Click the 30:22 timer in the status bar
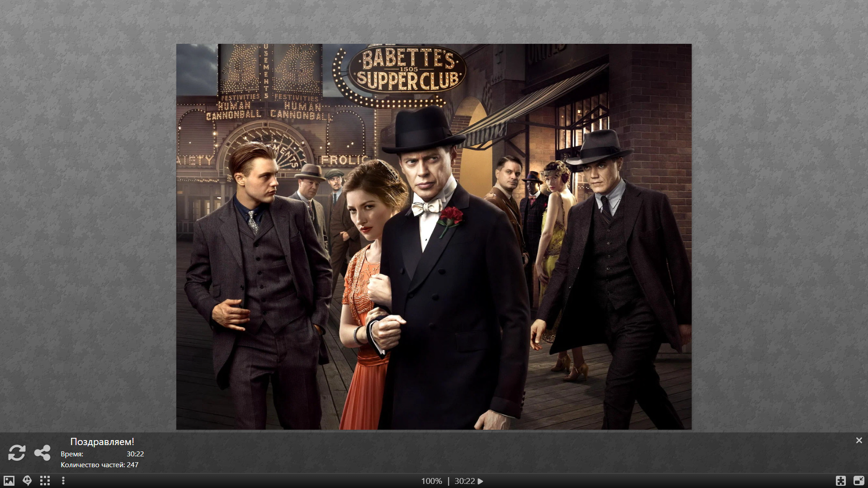This screenshot has width=868, height=488. coord(465,481)
